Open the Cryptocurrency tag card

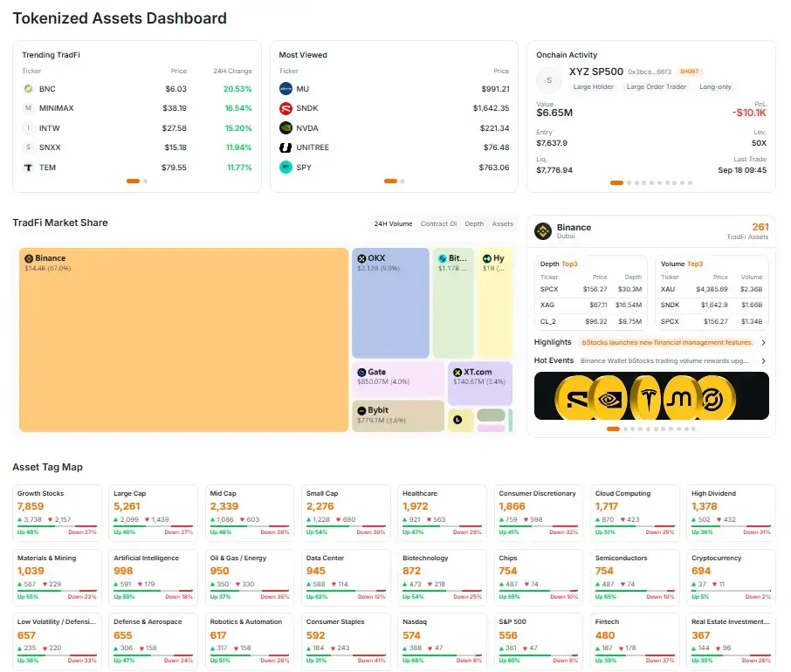(x=731, y=577)
